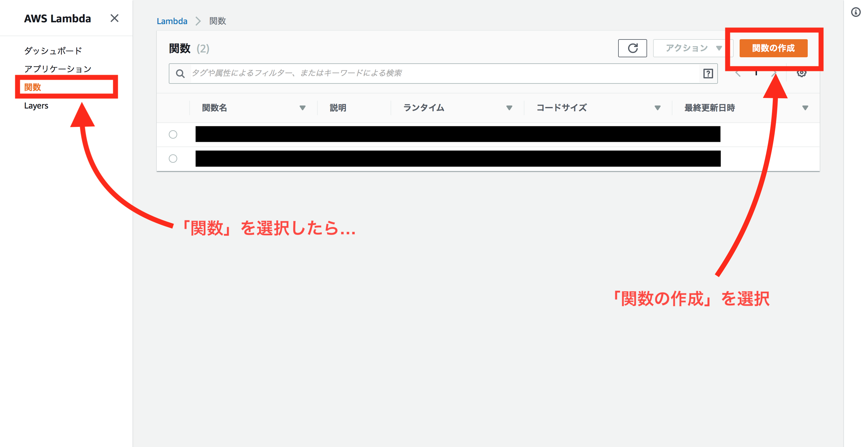The image size is (868, 447).
Task: Sort by 関数名 column arrow
Action: pos(303,108)
